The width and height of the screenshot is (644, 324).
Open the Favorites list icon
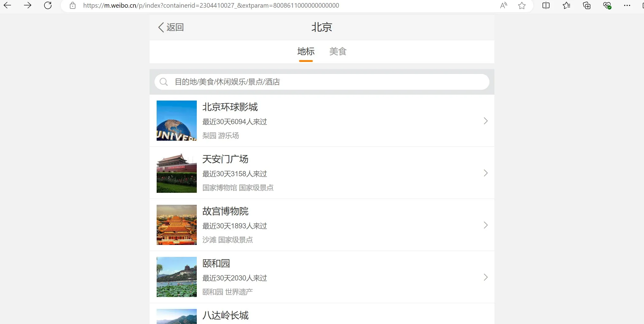click(566, 6)
